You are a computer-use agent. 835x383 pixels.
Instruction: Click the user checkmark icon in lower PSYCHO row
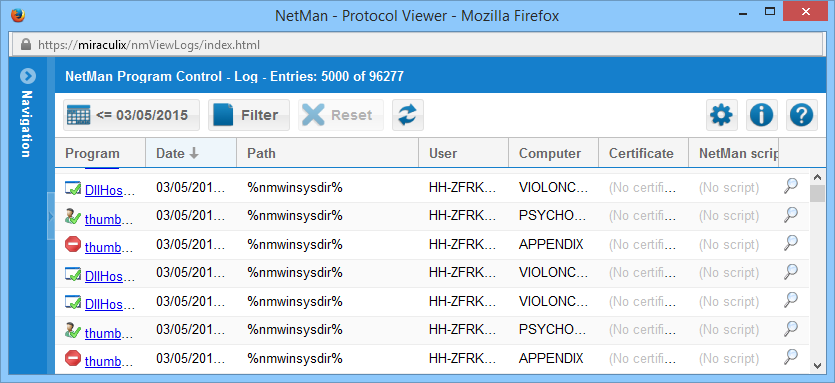pyautogui.click(x=73, y=330)
